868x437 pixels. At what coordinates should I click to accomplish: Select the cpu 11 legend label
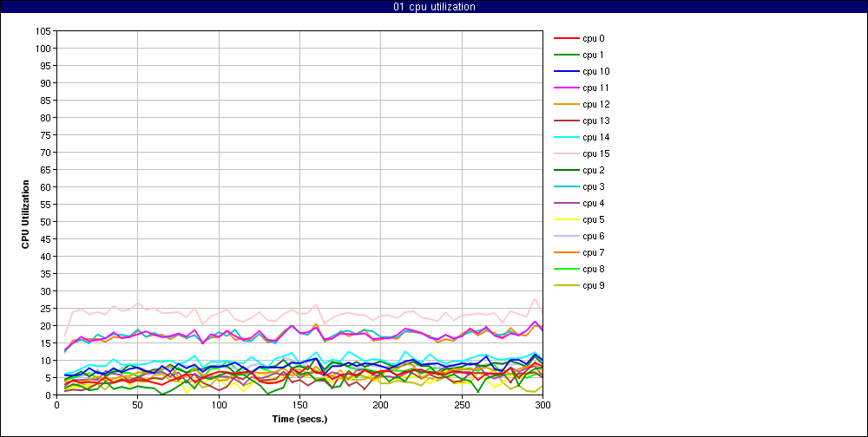[595, 88]
